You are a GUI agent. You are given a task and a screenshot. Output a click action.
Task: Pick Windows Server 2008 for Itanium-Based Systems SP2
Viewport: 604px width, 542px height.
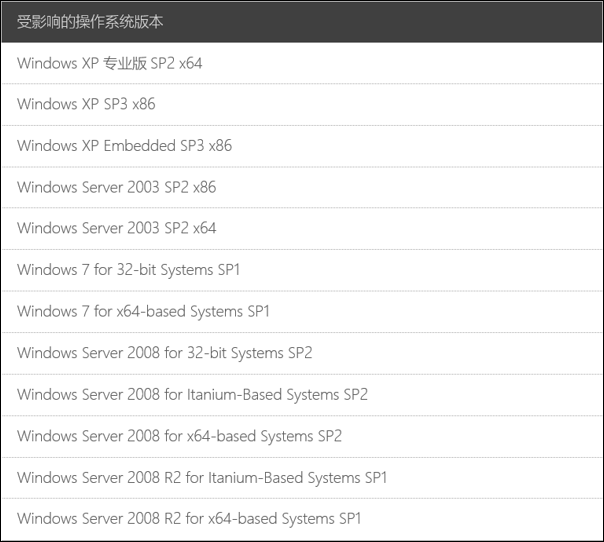click(302, 395)
